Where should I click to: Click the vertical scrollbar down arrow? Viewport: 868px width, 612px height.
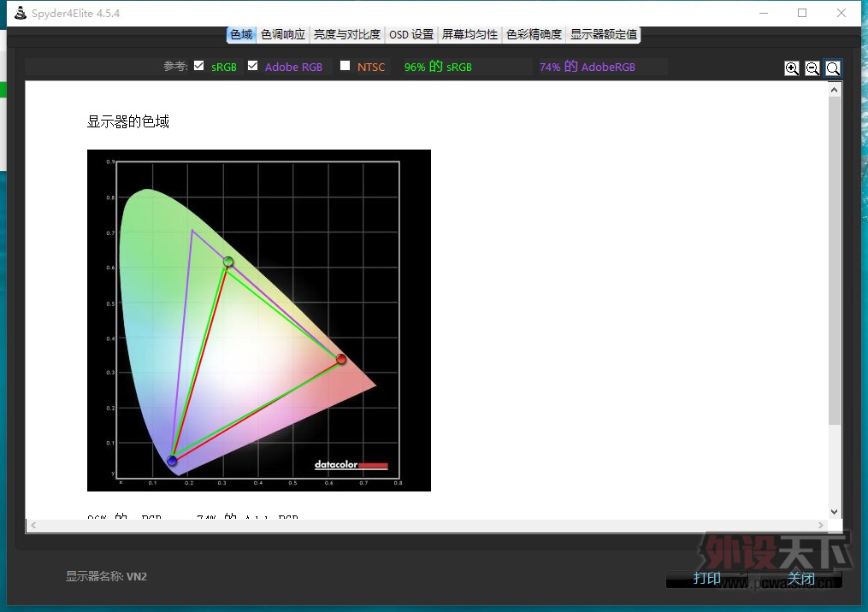click(x=835, y=512)
